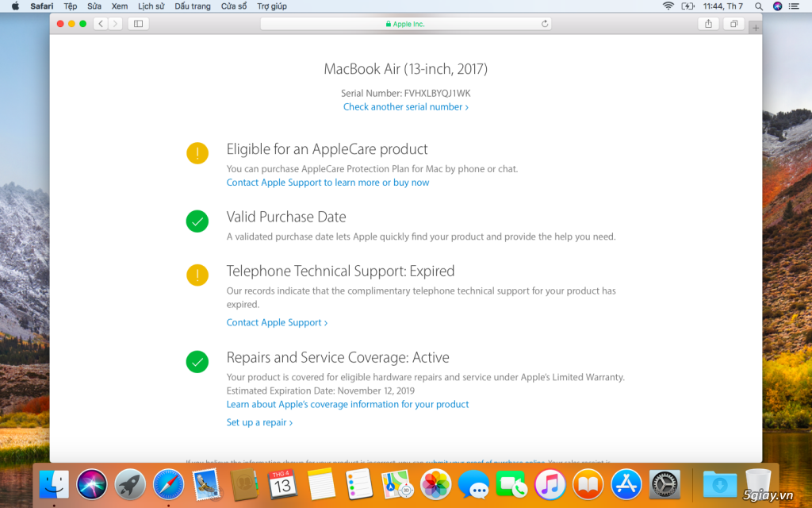Open the Cửa sổ menu
Image resolution: width=812 pixels, height=508 pixels.
point(234,6)
